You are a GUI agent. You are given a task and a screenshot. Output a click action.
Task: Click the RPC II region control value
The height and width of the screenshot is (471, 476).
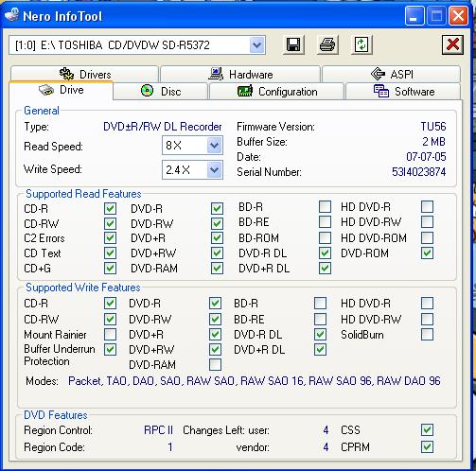click(158, 430)
